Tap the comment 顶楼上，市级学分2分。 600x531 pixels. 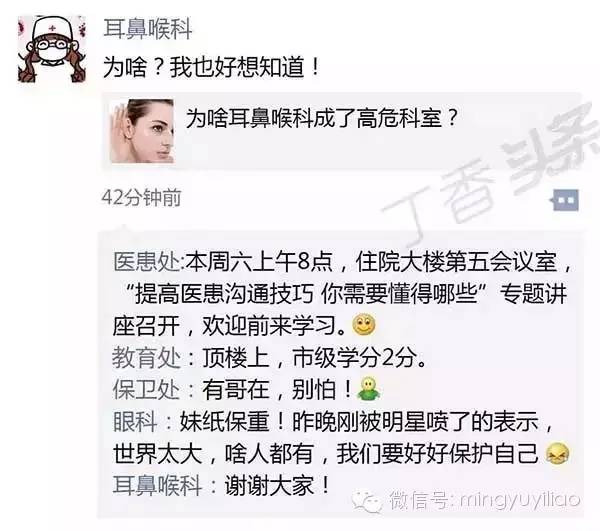(x=314, y=358)
